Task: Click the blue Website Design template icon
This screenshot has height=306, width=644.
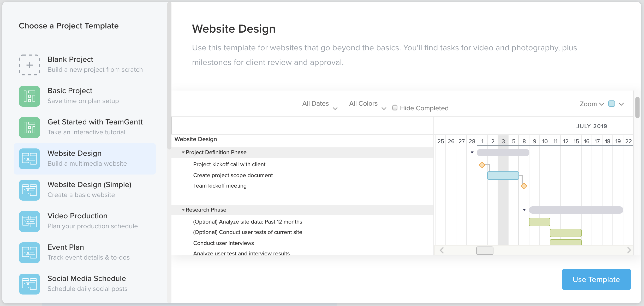Action: [x=29, y=159]
